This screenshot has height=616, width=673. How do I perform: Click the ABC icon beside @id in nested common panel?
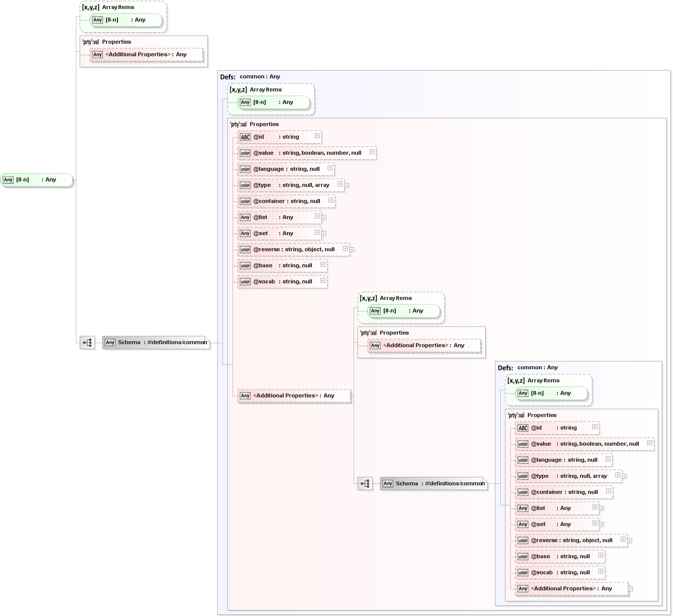pyautogui.click(x=522, y=428)
